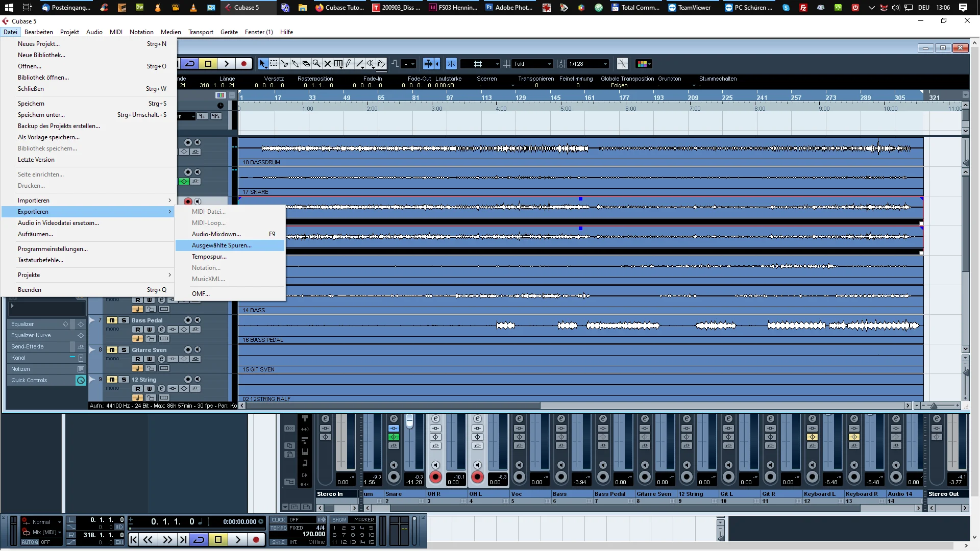This screenshot has height=551, width=980.
Task: Click SHOW markers button in transport
Action: (339, 520)
